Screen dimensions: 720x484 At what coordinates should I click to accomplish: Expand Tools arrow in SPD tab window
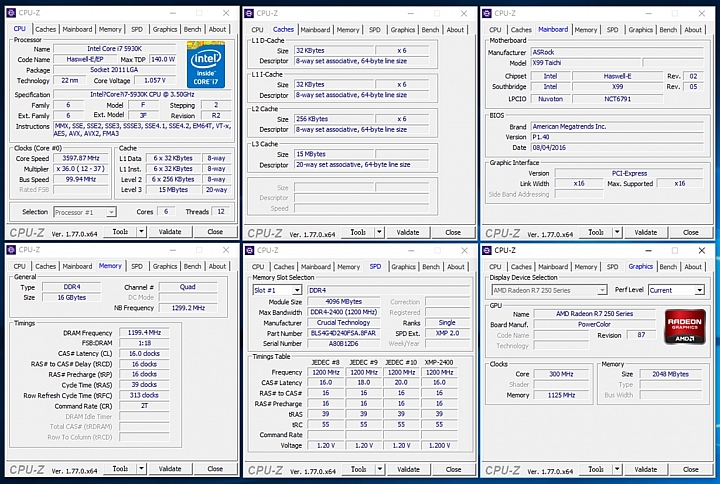coord(380,469)
